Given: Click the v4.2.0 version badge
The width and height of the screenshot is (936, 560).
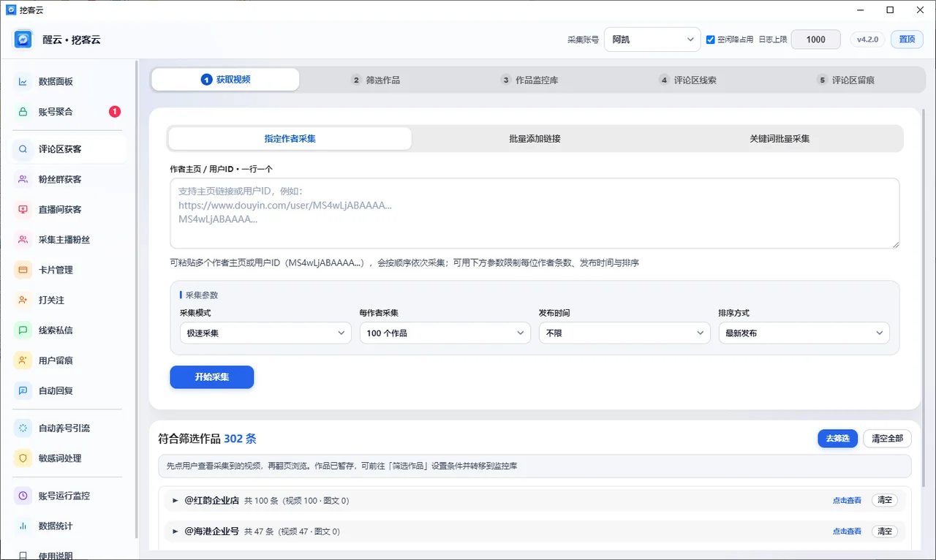Looking at the screenshot, I should [868, 39].
